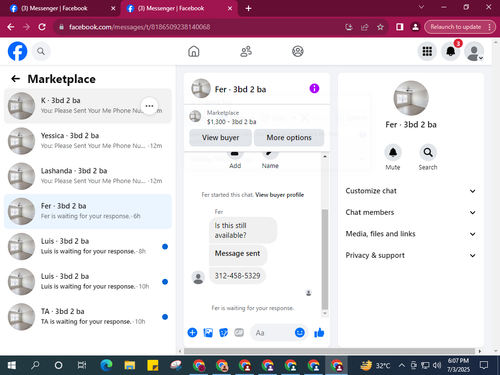
Task: Choose a GIF in the composer
Action: click(239, 332)
